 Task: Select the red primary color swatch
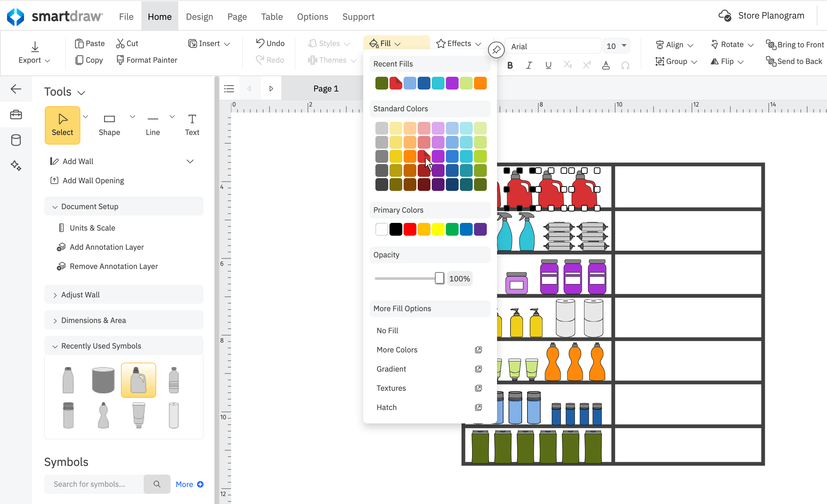(410, 229)
